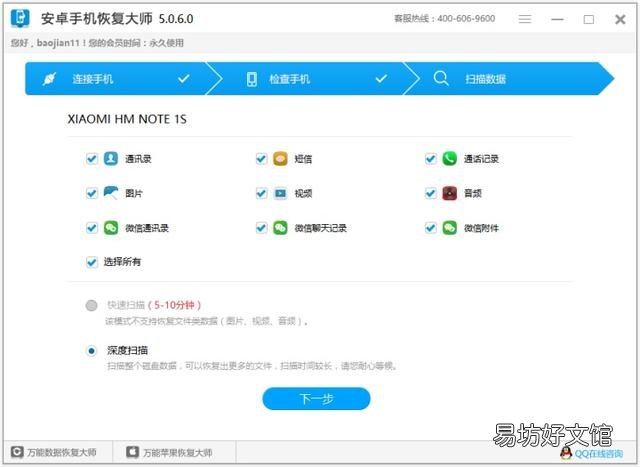The width and height of the screenshot is (640, 467).
Task: Uncheck the 图片 checkbox
Action: (92, 193)
